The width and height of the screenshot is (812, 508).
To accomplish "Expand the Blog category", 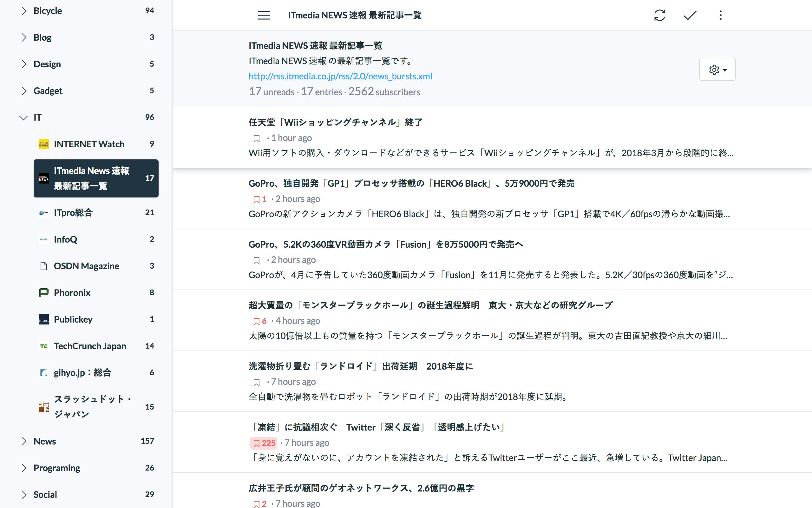I will pyautogui.click(x=23, y=37).
